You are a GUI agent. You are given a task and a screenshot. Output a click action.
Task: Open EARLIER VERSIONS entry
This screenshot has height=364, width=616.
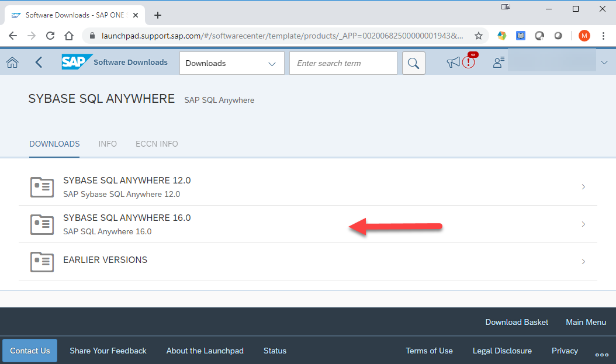coord(308,262)
